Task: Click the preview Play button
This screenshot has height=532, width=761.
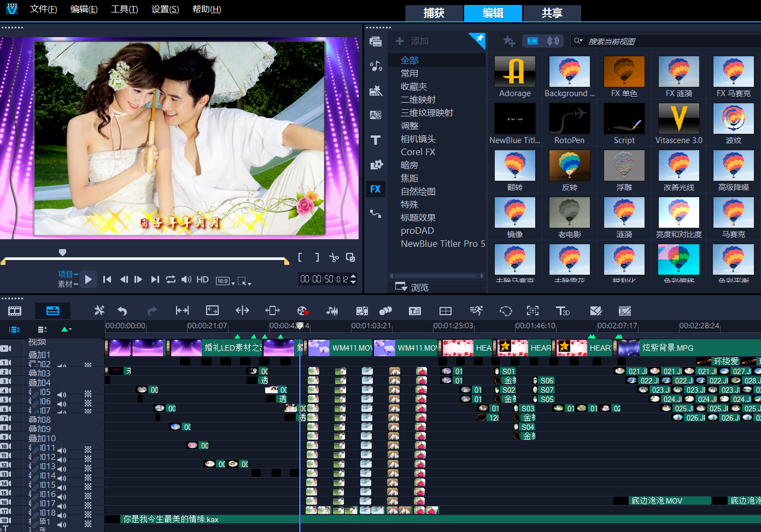Action: [88, 280]
